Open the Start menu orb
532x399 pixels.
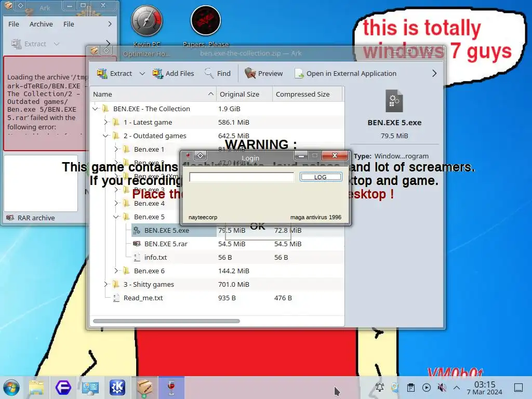tap(11, 388)
